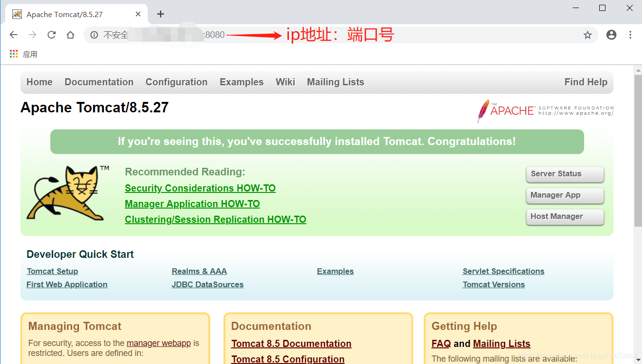Viewport: 642px width, 364px height.
Task: Open First Web Application link
Action: point(67,284)
